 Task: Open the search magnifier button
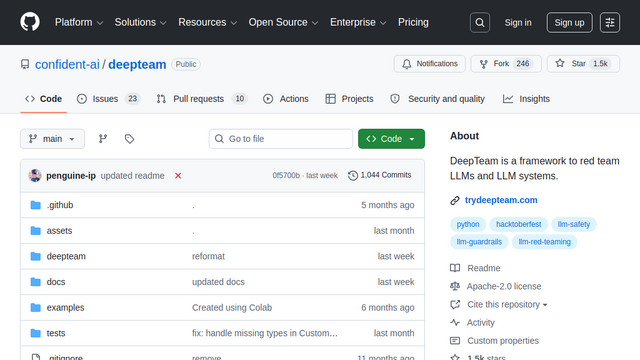[x=480, y=22]
